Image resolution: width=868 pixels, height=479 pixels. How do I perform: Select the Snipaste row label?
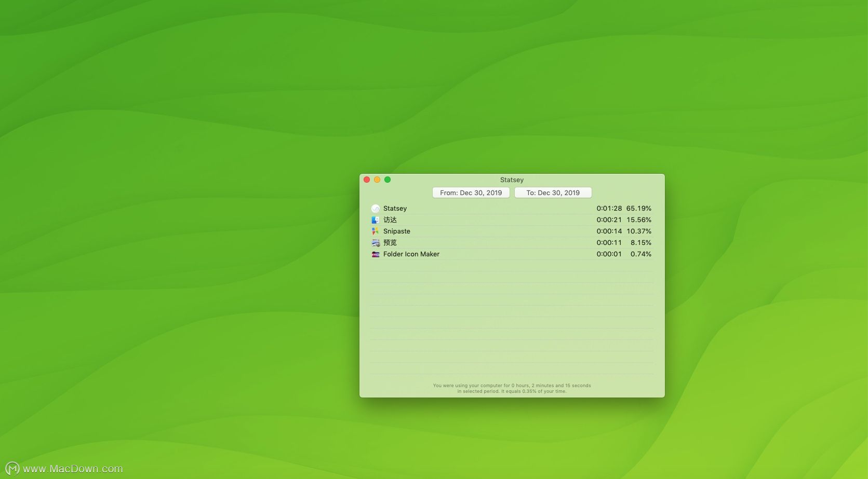397,231
